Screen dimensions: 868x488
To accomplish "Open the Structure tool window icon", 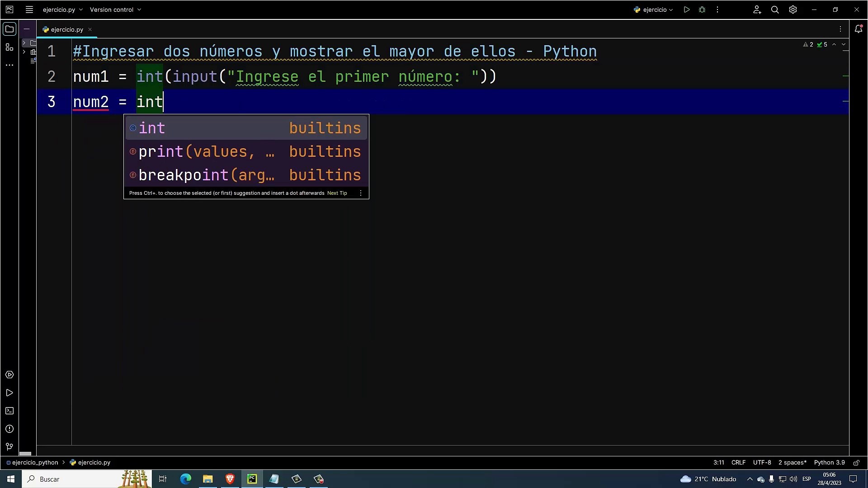I will pos(9,47).
